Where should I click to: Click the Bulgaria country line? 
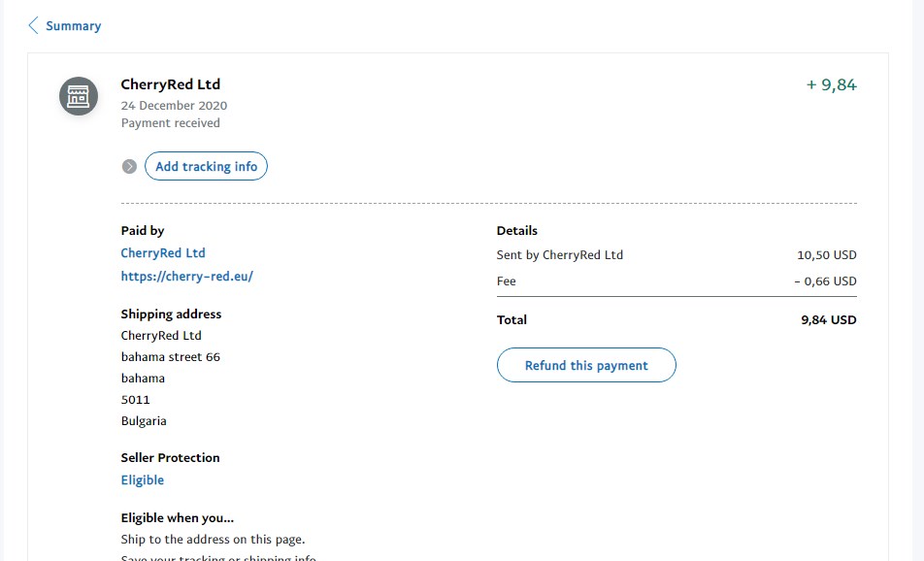click(144, 421)
